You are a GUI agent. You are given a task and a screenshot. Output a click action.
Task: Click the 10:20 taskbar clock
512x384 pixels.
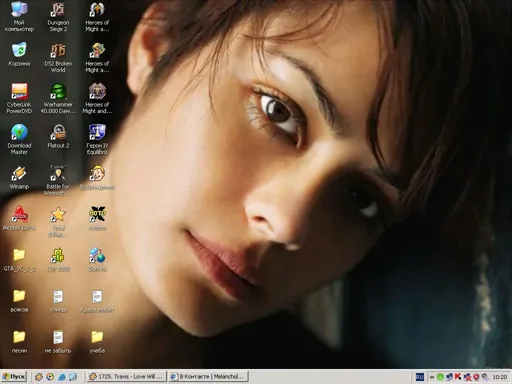(x=499, y=377)
